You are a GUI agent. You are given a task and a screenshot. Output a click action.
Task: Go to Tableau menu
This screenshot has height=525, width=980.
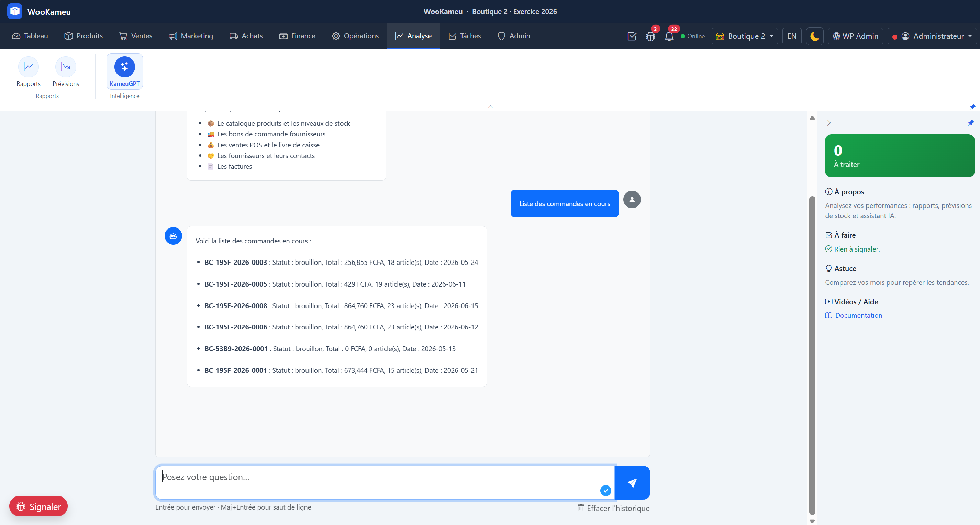(x=30, y=36)
